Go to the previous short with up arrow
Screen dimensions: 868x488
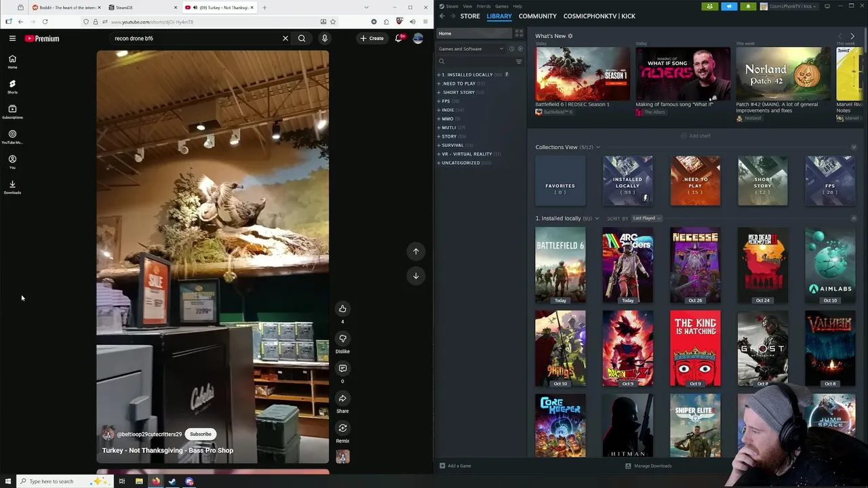point(416,251)
